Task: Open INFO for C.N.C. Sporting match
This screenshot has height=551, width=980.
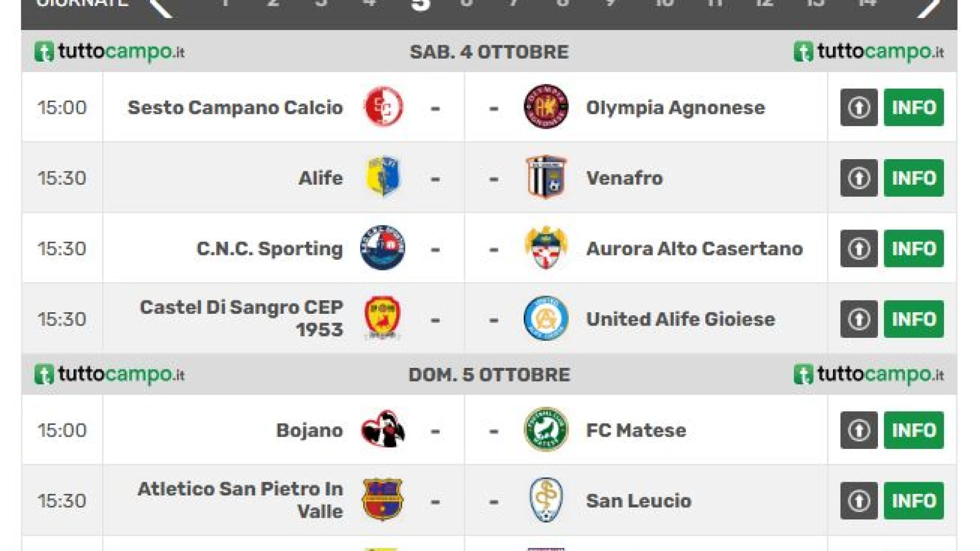Action: pyautogui.click(x=914, y=248)
